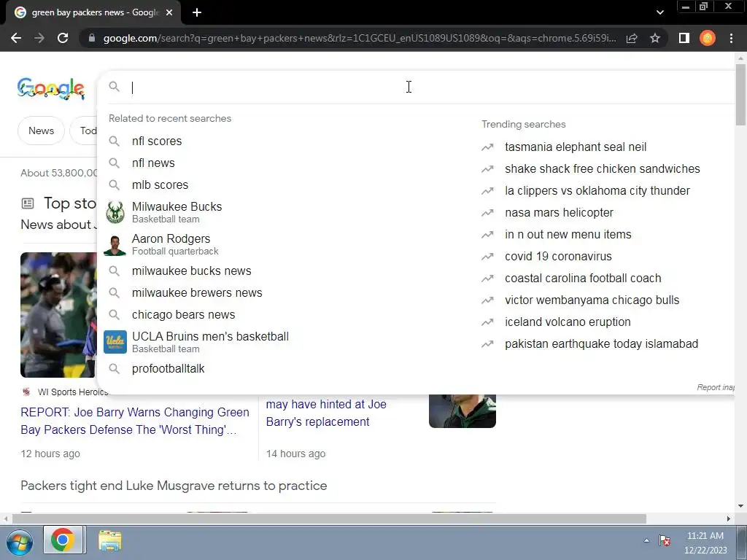Click the Action Center flag icon
The image size is (747, 560).
click(665, 540)
